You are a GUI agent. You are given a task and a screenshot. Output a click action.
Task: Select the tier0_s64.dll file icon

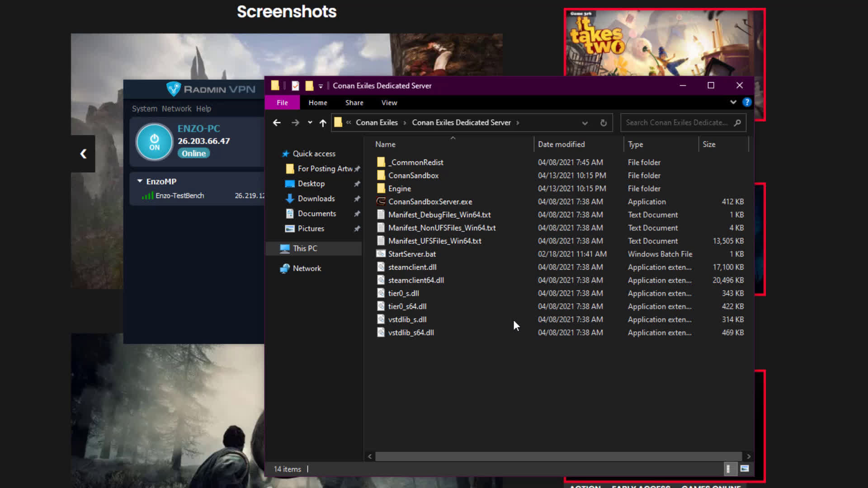tap(381, 306)
